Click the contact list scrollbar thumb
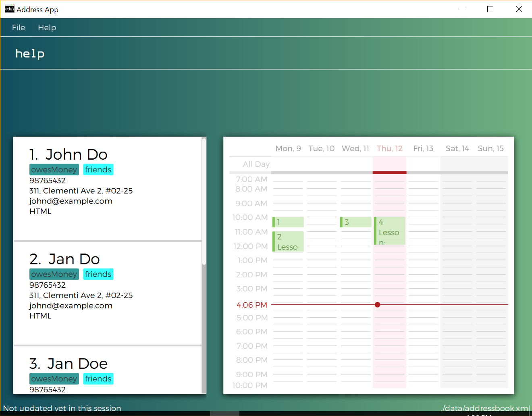Viewport: 532px width, 416px height. (x=204, y=201)
